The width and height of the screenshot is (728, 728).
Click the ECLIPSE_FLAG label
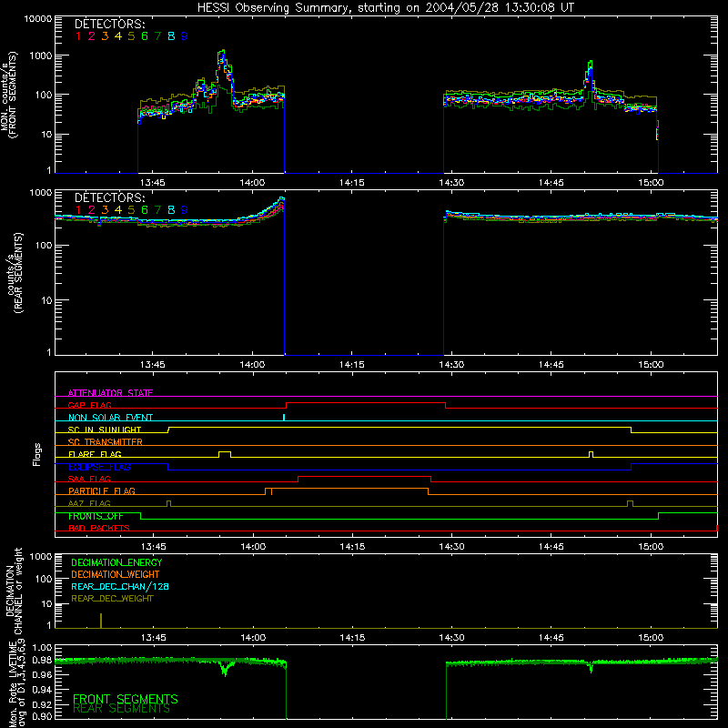pos(99,467)
